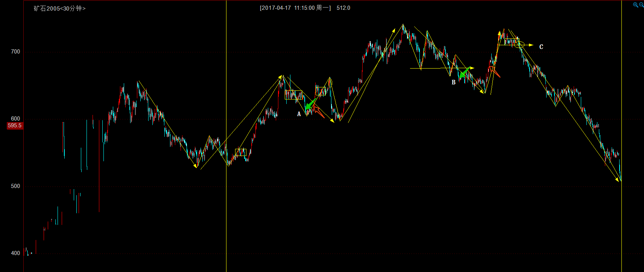
Task: Zoom in on the chart with the magnifier plus icon
Action: pos(636,5)
